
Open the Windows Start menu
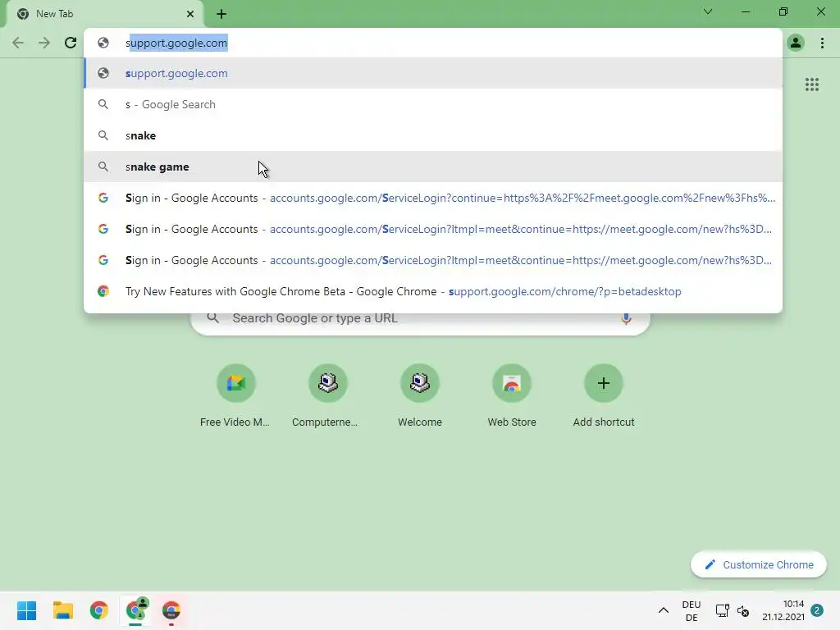coord(26,610)
